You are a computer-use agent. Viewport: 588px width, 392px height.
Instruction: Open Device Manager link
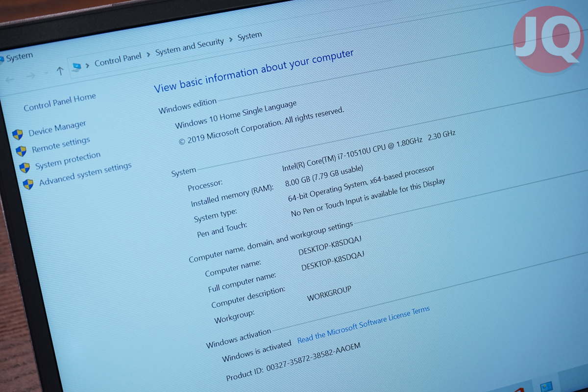point(57,128)
